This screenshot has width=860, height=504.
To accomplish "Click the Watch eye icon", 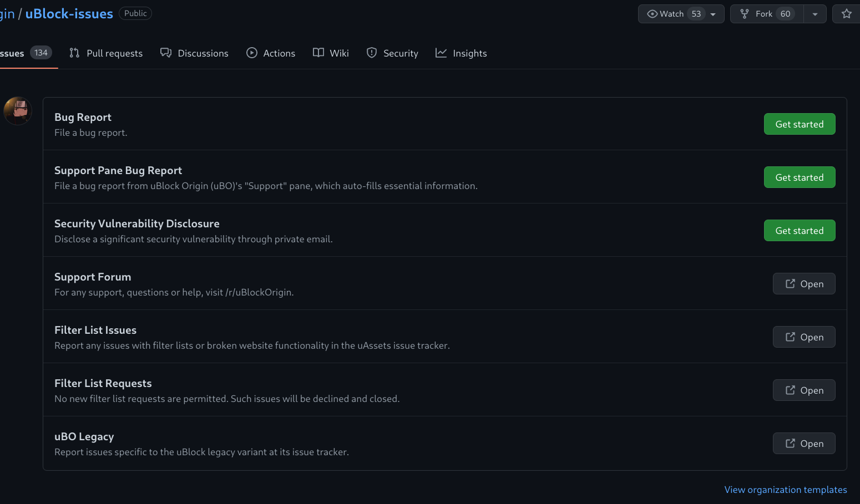I will 652,13.
